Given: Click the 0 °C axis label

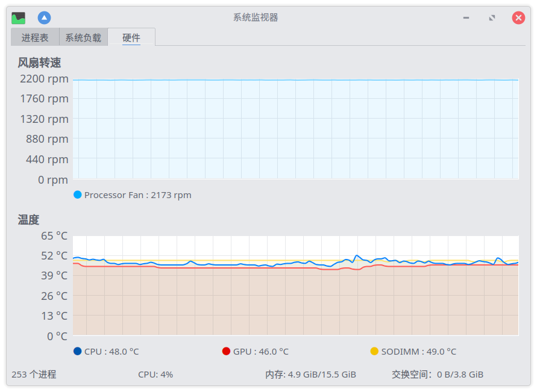Looking at the screenshot, I should point(57,336).
